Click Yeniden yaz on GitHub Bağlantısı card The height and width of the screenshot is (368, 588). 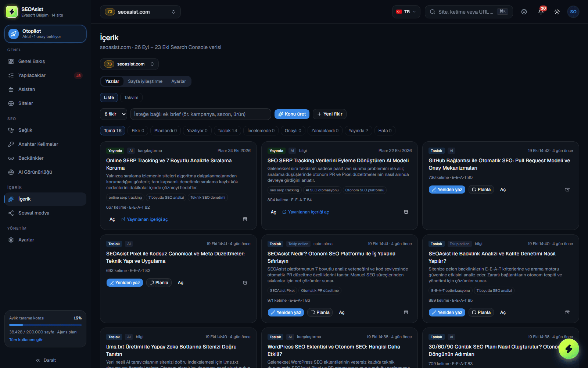click(447, 190)
